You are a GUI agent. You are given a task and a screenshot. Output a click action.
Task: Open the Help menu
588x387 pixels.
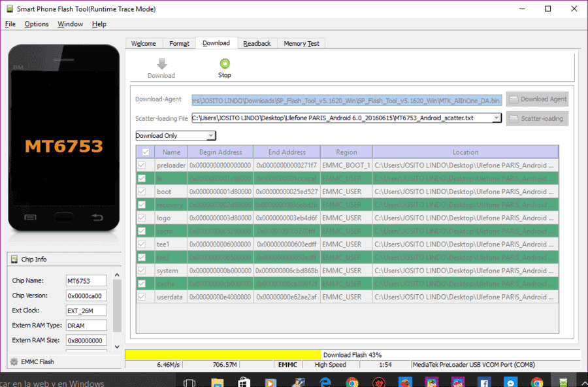pyautogui.click(x=99, y=24)
